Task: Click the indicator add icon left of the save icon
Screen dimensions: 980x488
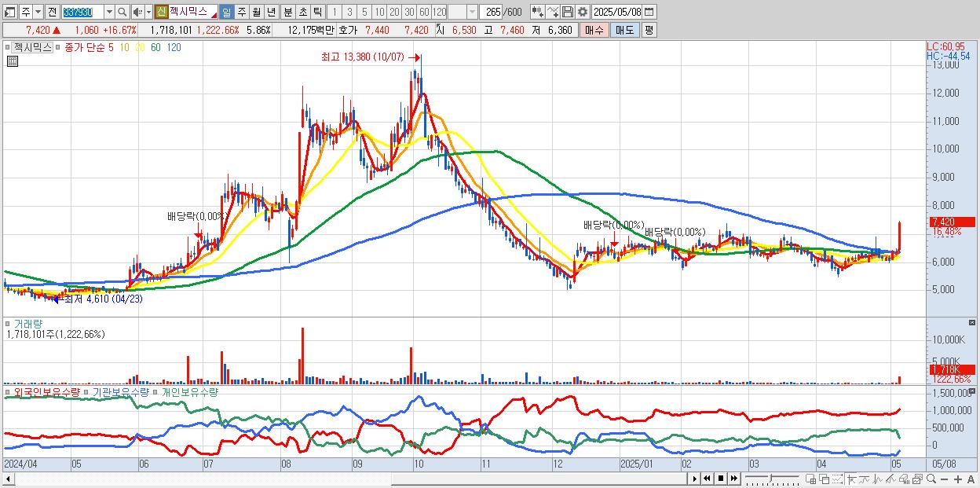Action: pyautogui.click(x=553, y=12)
